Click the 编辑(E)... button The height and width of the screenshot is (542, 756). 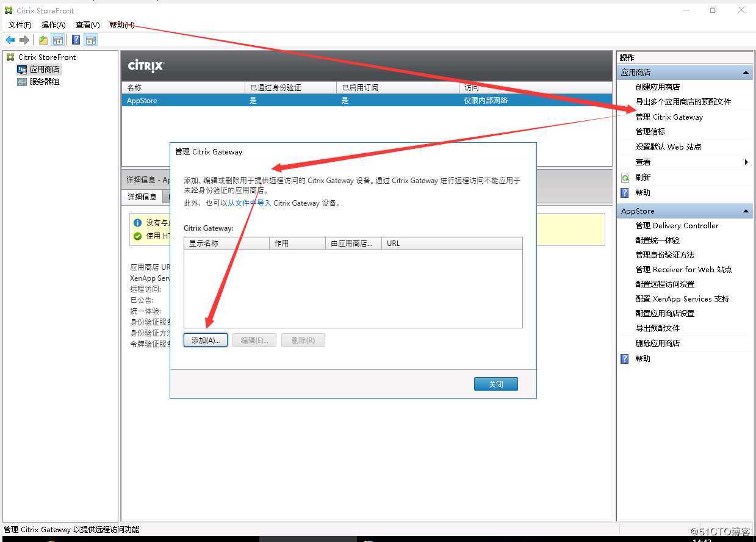tap(254, 340)
